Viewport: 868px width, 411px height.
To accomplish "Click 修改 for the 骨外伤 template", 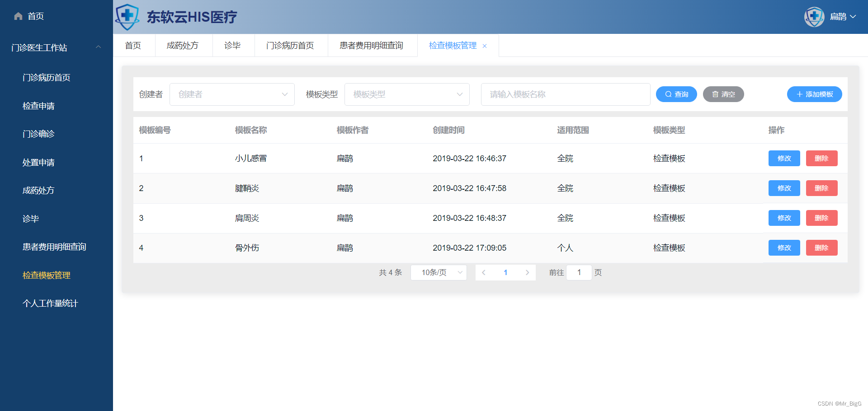I will (x=784, y=248).
